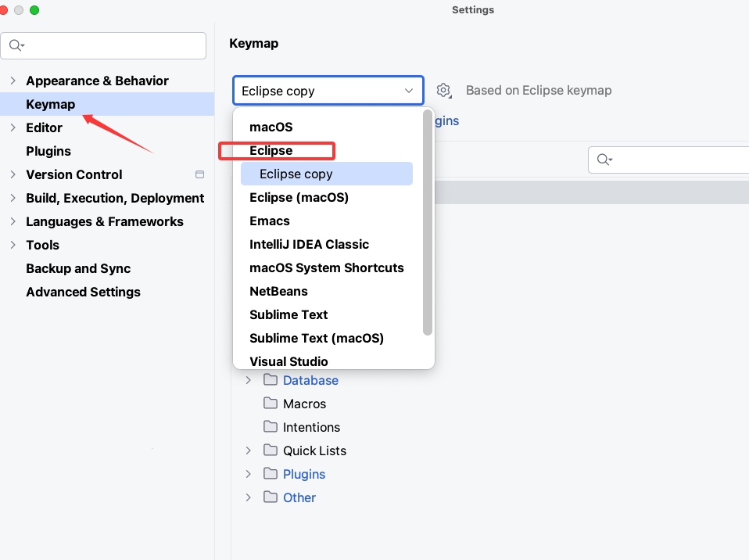This screenshot has height=560, width=749.
Task: Open Advanced Settings in sidebar
Action: click(x=83, y=292)
